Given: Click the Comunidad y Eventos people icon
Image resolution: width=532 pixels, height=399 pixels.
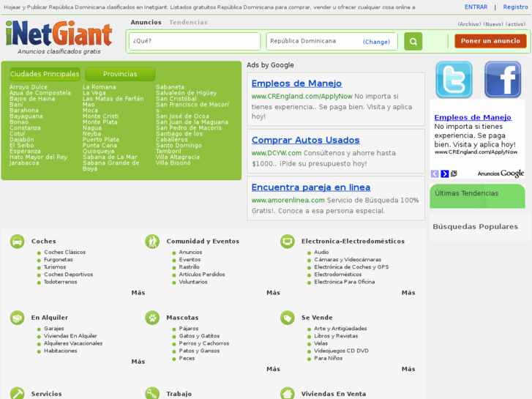Looking at the screenshot, I should coord(152,242).
